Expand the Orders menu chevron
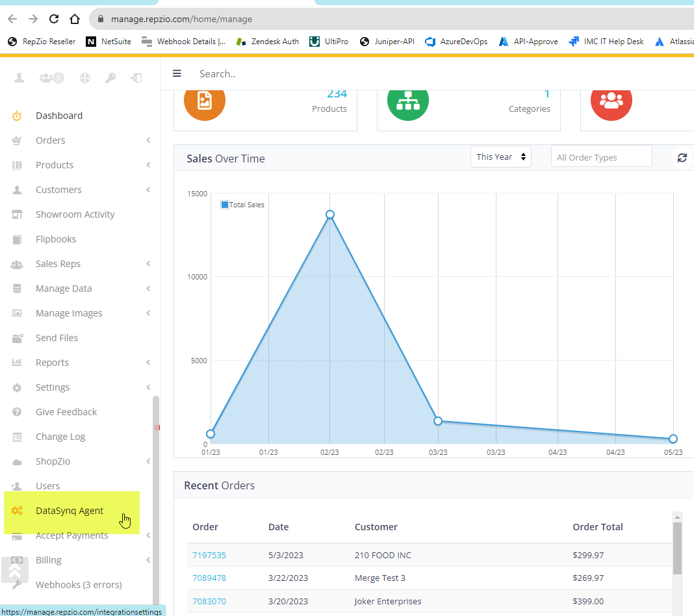This screenshot has height=616, width=694. click(x=148, y=140)
